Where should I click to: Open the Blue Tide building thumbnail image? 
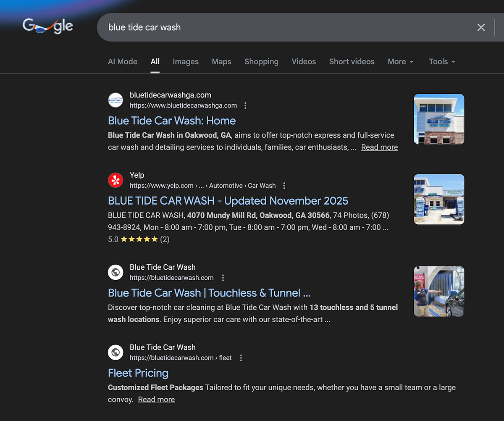439,119
